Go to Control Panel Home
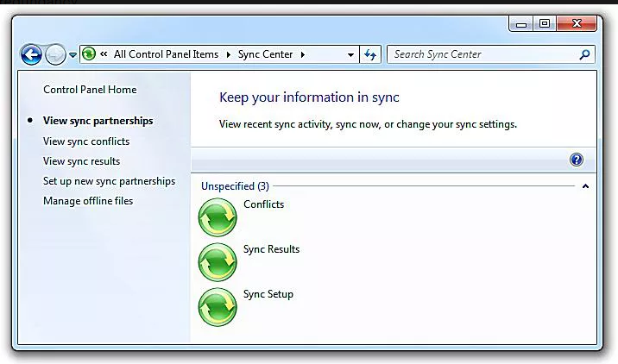 90,90
